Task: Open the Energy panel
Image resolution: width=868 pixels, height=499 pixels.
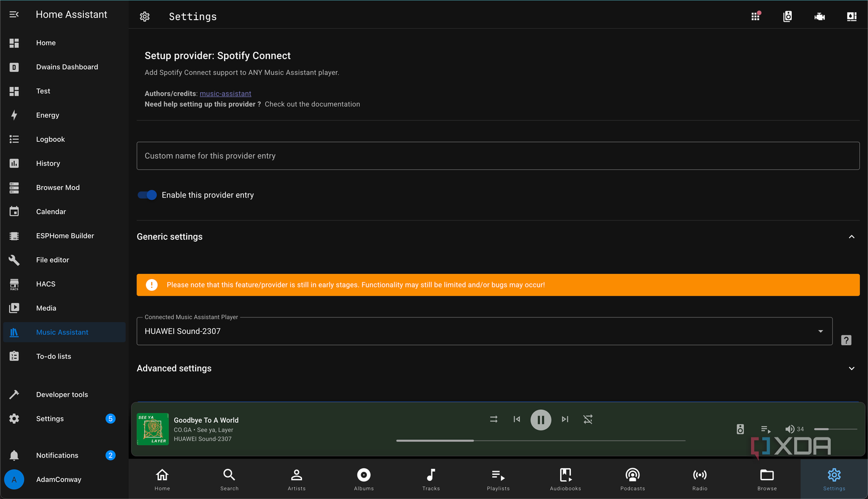Action: [x=64, y=115]
